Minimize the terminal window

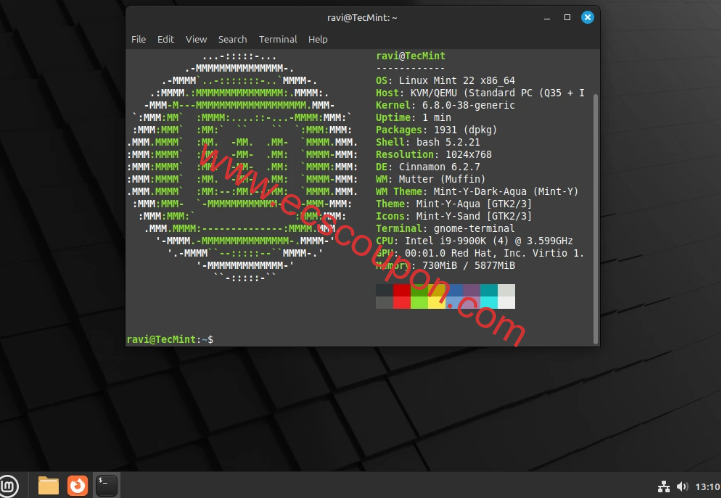coord(547,18)
